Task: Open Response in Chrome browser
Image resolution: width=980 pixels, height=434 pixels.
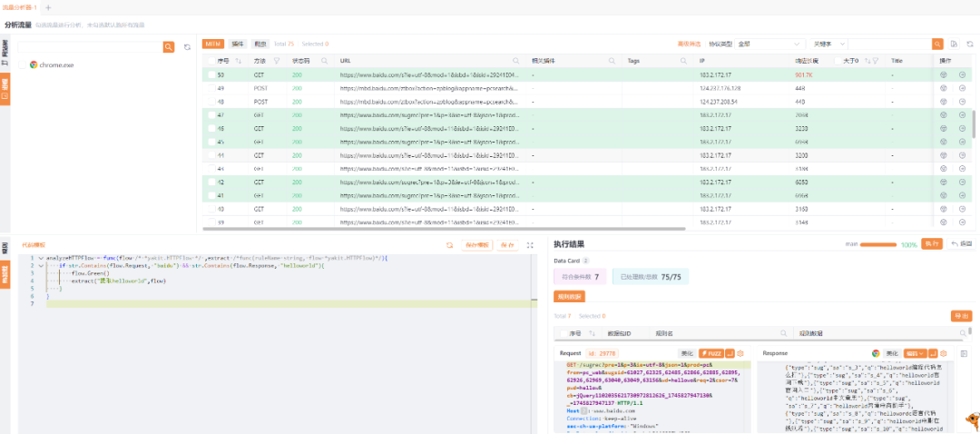Action: 876,353
